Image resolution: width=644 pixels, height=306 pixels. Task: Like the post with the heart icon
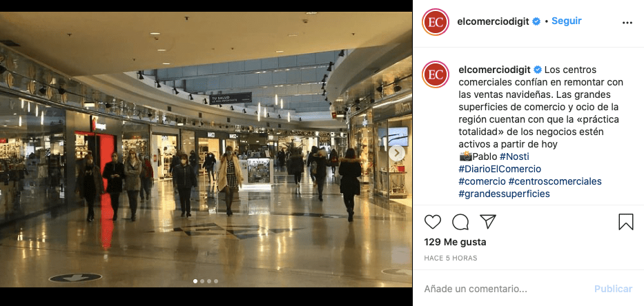tap(433, 222)
